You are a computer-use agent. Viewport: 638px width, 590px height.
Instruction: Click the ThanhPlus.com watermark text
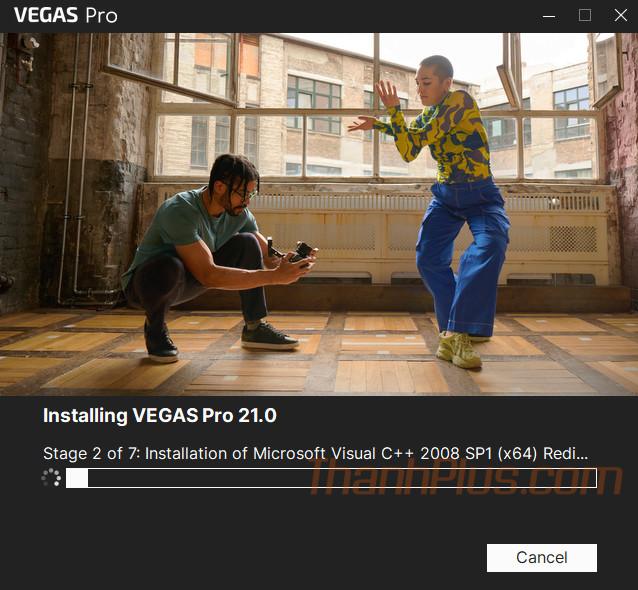[x=466, y=477]
